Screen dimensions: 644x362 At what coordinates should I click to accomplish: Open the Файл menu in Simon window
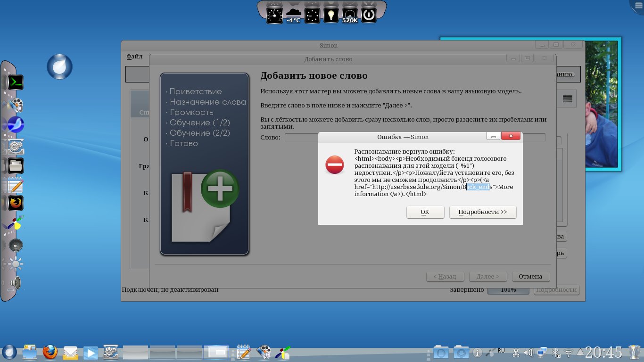[x=134, y=57]
